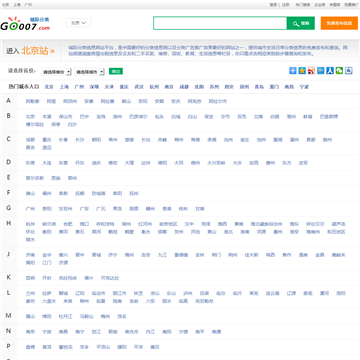Click the last blue share icon
This screenshot has height=360, width=360.
pos(349,71)
